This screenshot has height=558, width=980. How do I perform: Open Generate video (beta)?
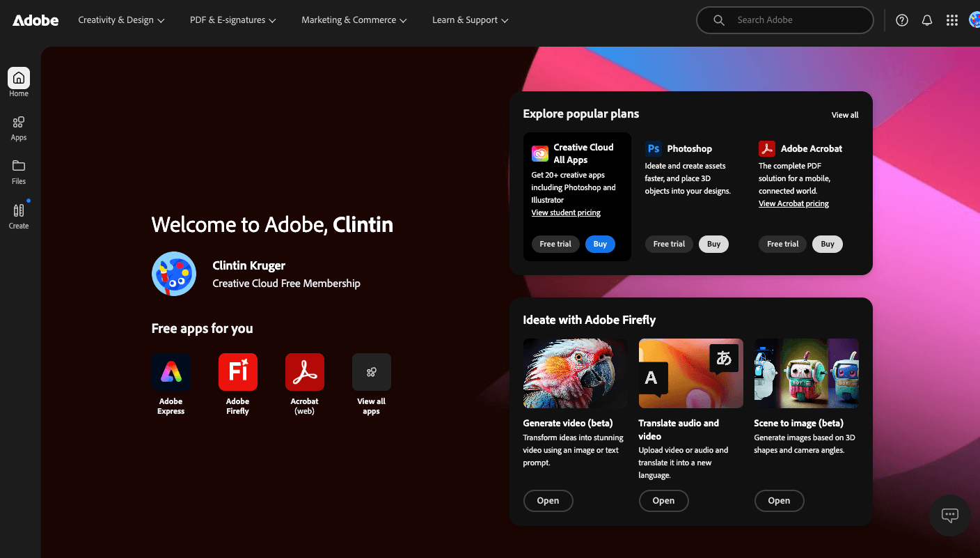(548, 501)
